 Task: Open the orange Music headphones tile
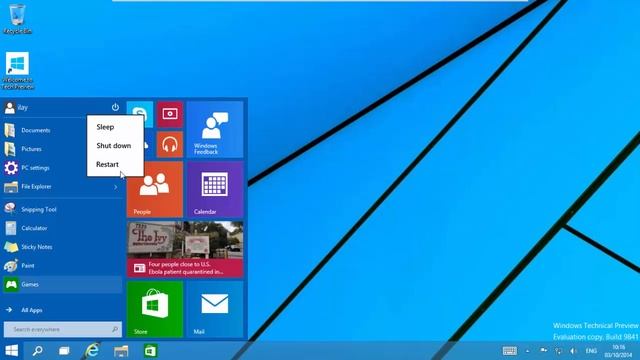point(170,144)
